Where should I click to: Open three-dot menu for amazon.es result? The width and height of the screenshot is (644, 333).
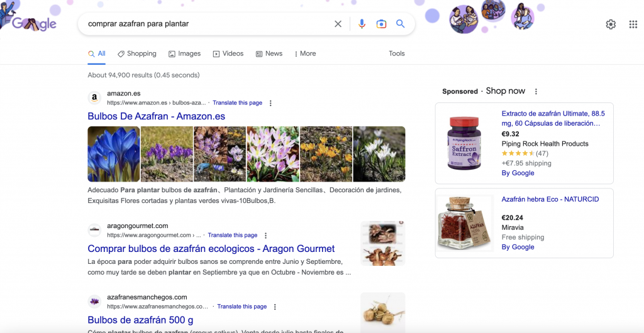tap(270, 103)
